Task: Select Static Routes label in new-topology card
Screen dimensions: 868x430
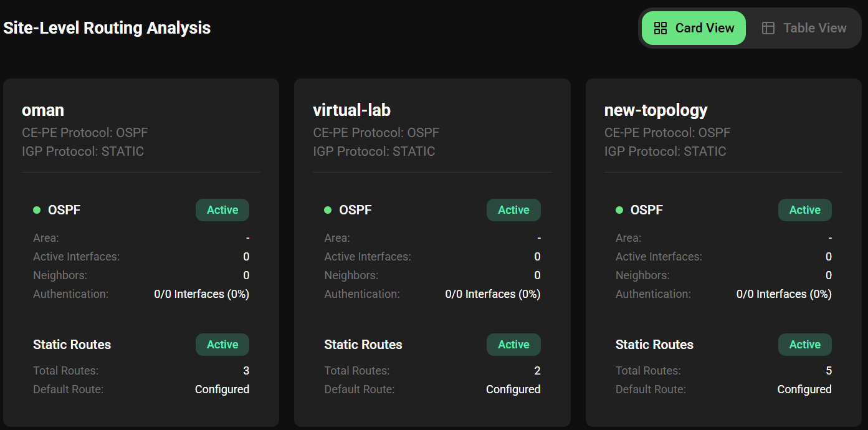Action: point(654,345)
